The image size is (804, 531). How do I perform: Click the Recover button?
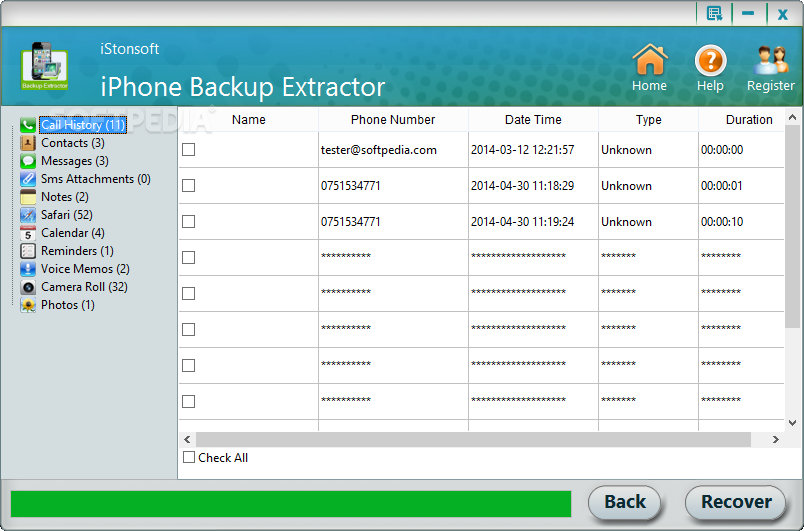point(736,502)
